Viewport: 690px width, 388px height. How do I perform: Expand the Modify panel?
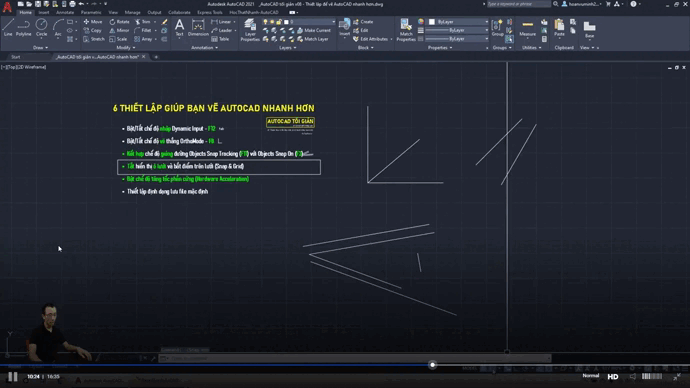pyautogui.click(x=125, y=48)
